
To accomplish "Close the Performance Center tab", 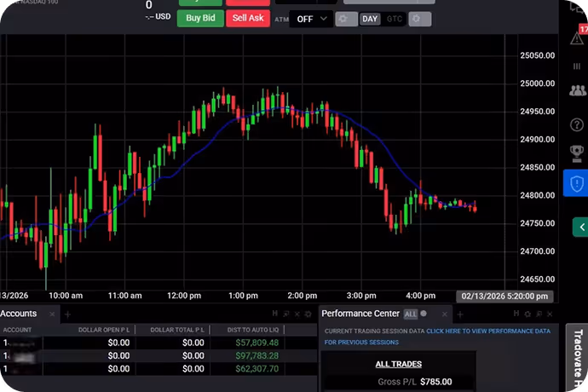I will click(444, 314).
